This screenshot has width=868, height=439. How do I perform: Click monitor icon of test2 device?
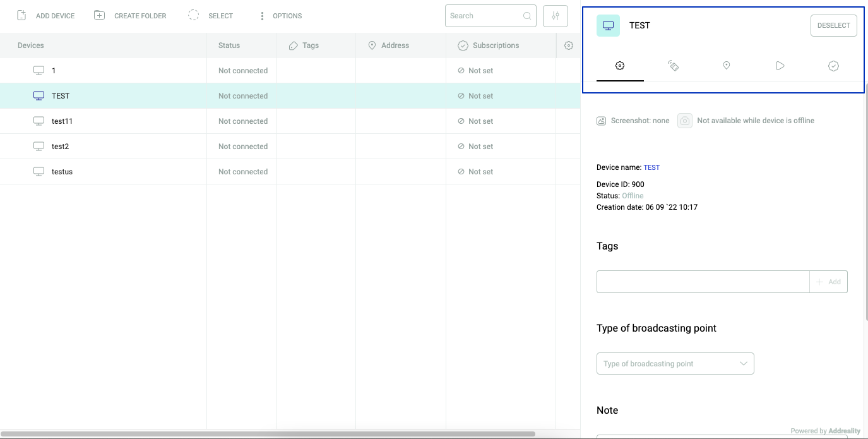pos(39,147)
